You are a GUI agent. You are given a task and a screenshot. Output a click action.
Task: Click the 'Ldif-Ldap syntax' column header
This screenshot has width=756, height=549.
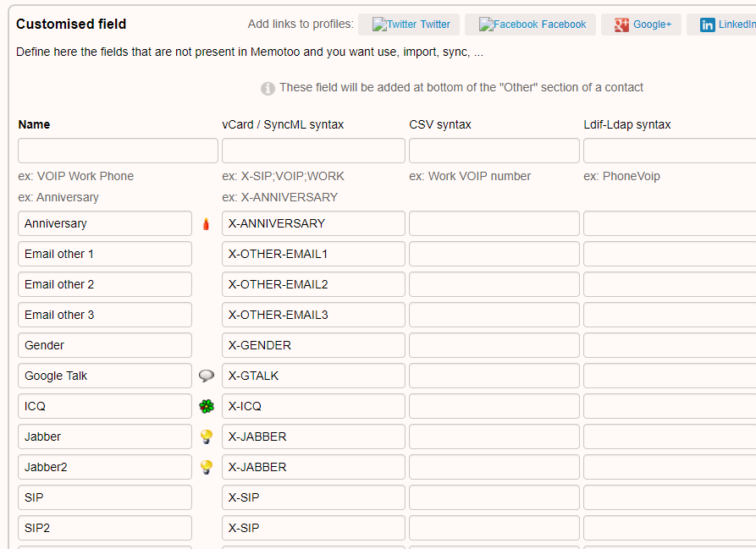coord(626,124)
